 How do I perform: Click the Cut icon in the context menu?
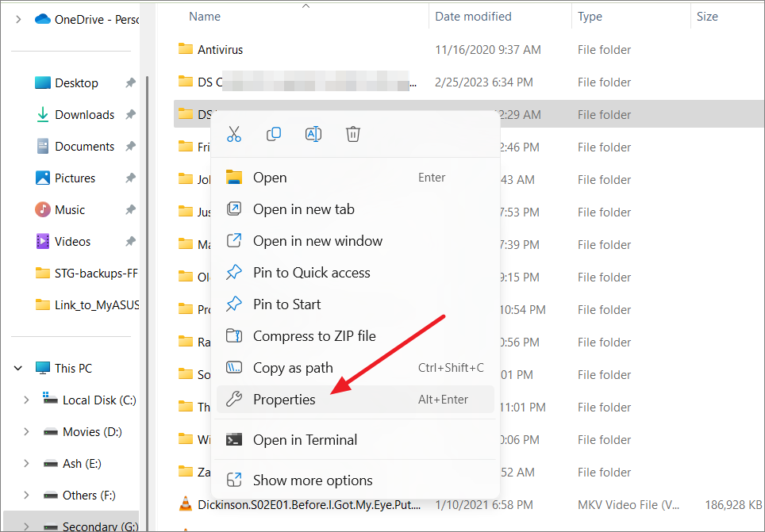(x=234, y=134)
